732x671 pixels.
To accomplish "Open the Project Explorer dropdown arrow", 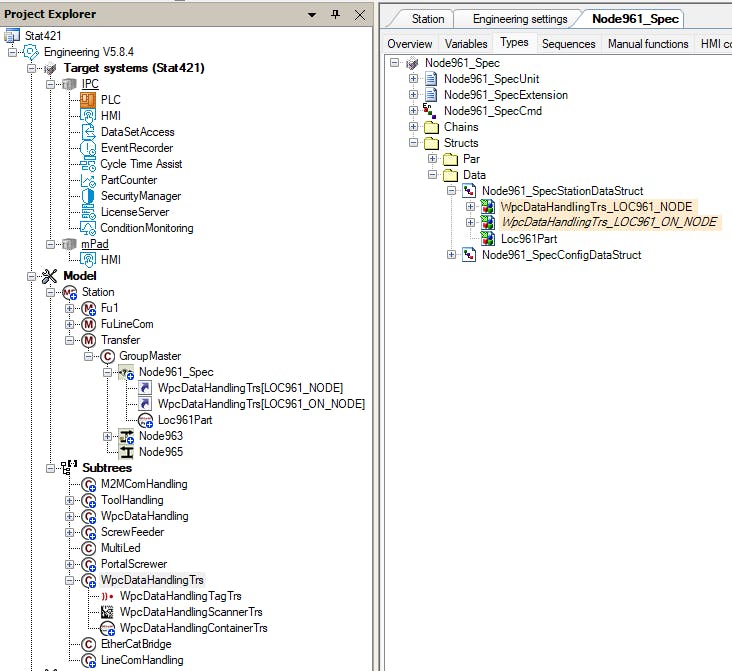I will [313, 14].
